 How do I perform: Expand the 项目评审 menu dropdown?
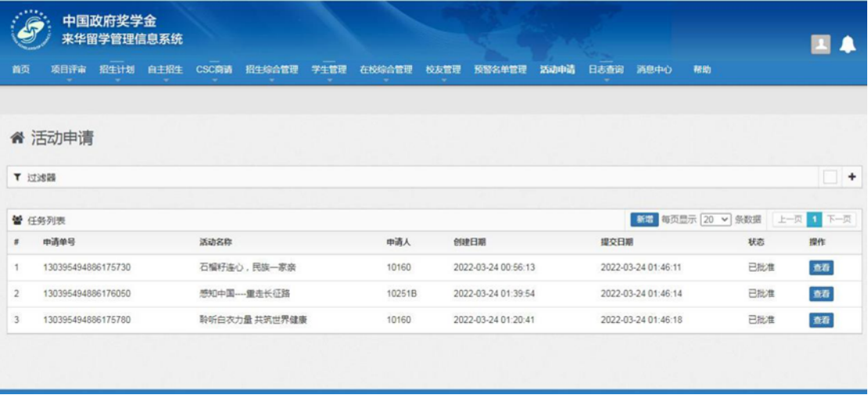(x=68, y=70)
